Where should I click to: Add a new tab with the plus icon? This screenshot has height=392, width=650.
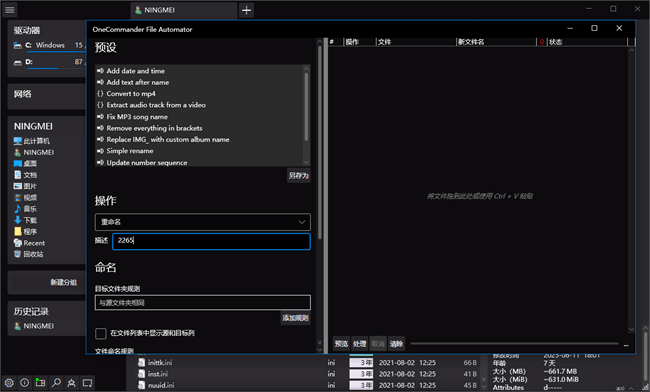246,10
